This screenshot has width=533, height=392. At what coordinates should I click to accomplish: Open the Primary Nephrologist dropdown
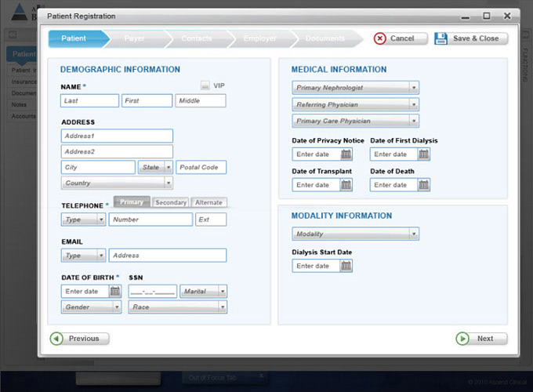coord(356,88)
